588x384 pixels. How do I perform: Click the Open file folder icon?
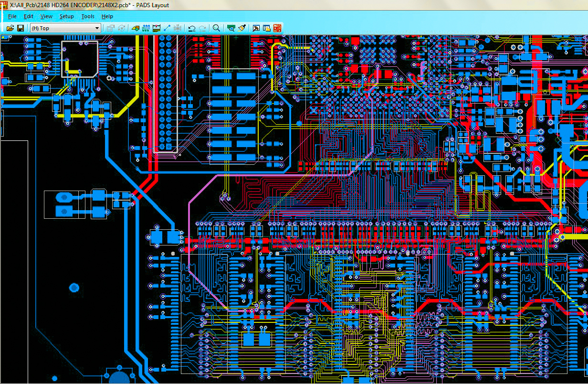click(x=10, y=28)
